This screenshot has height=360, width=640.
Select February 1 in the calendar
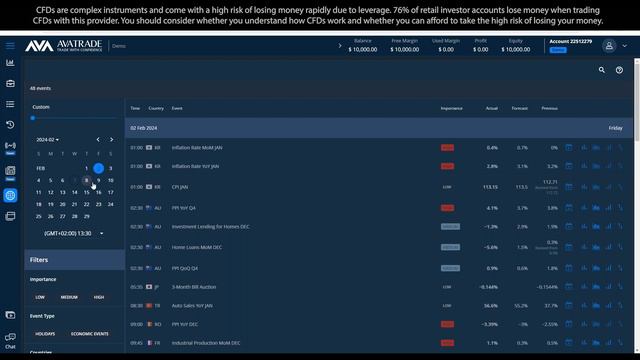pyautogui.click(x=87, y=168)
